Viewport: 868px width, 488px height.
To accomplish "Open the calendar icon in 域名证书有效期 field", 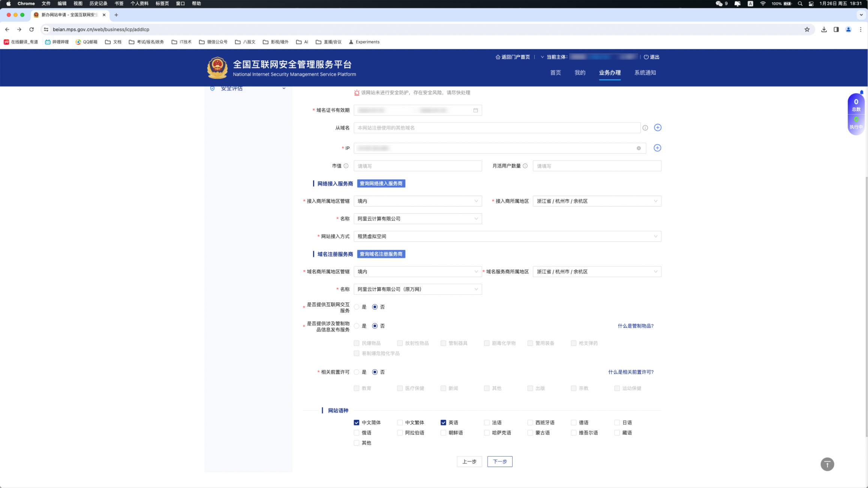I will 475,110.
